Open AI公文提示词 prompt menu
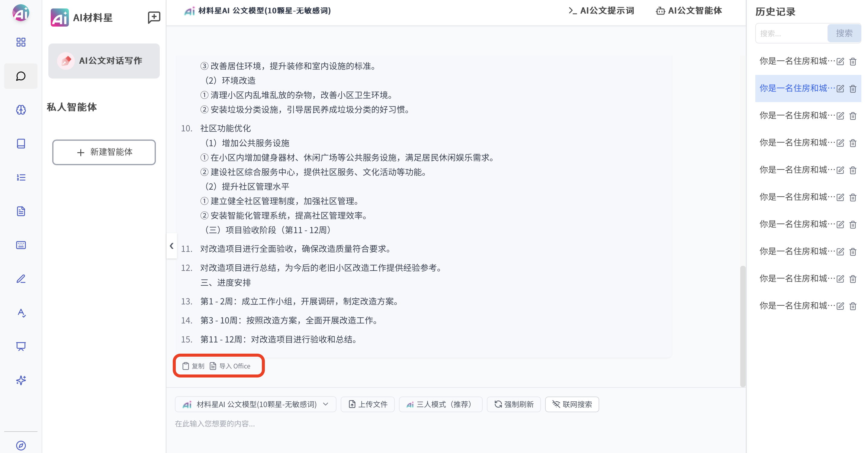The height and width of the screenshot is (453, 868). [601, 11]
